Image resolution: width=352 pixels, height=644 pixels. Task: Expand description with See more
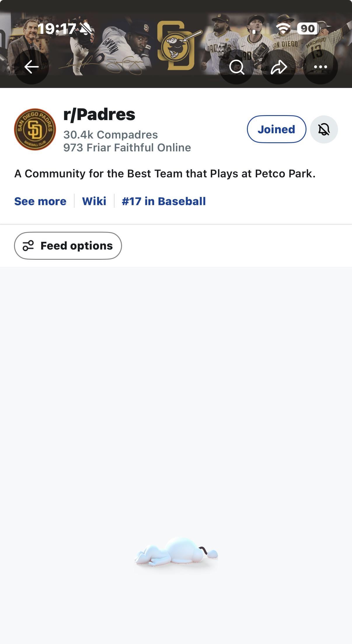pyautogui.click(x=40, y=201)
